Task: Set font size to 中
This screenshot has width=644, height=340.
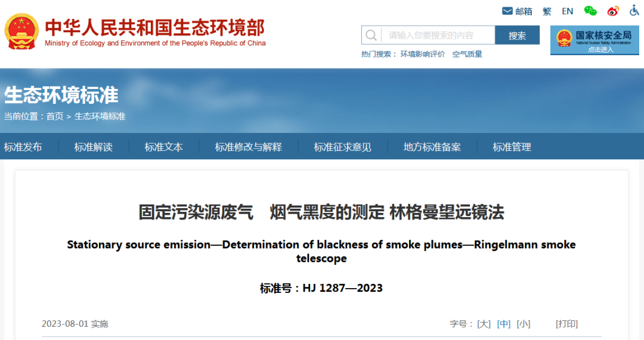Action: (504, 324)
